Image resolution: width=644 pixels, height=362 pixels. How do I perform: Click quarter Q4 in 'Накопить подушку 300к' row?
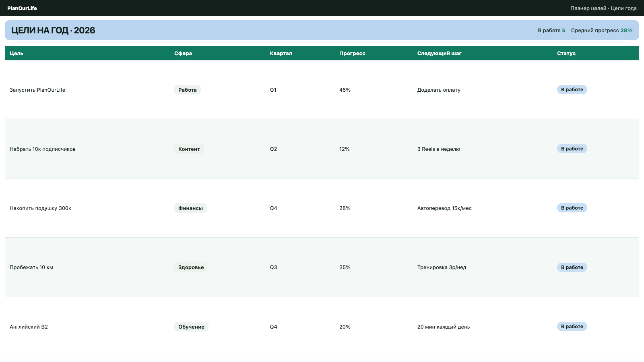pos(273,208)
